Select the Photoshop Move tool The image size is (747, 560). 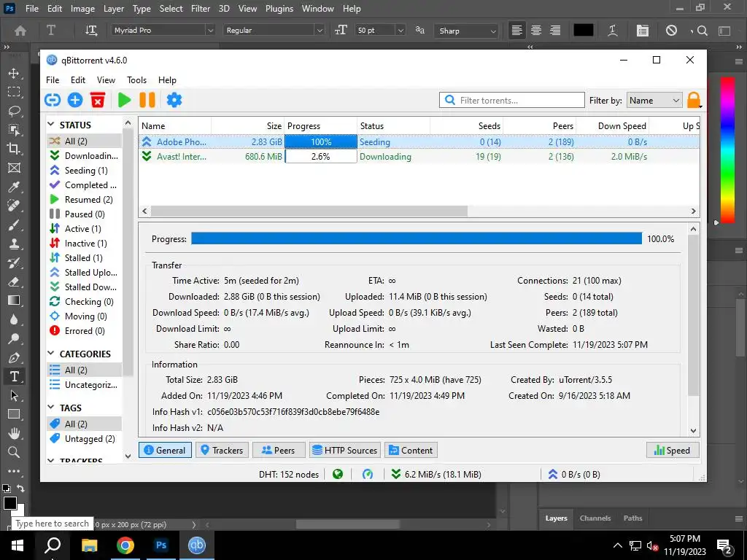(x=14, y=73)
